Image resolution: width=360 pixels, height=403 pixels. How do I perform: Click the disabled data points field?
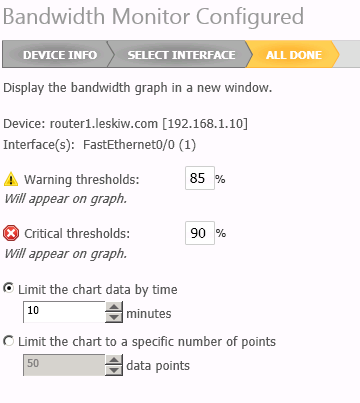tap(64, 365)
